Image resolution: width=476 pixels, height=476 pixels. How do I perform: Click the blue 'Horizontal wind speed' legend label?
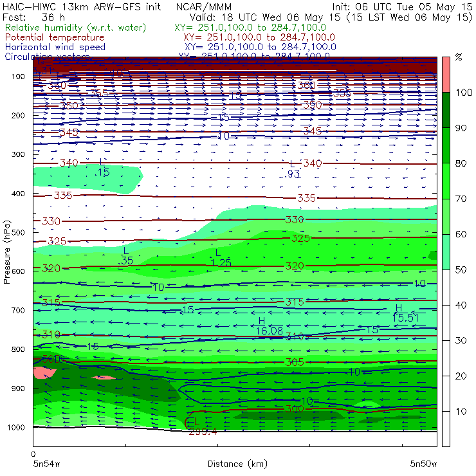point(55,47)
